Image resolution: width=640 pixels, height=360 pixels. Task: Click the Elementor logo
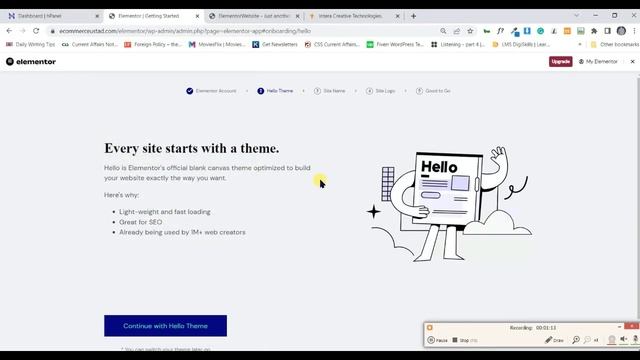31,62
